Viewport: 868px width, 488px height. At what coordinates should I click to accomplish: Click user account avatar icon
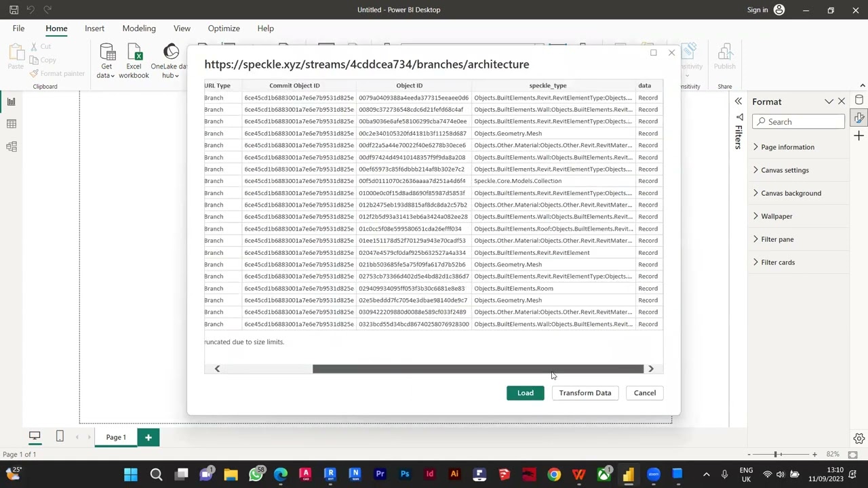point(779,9)
